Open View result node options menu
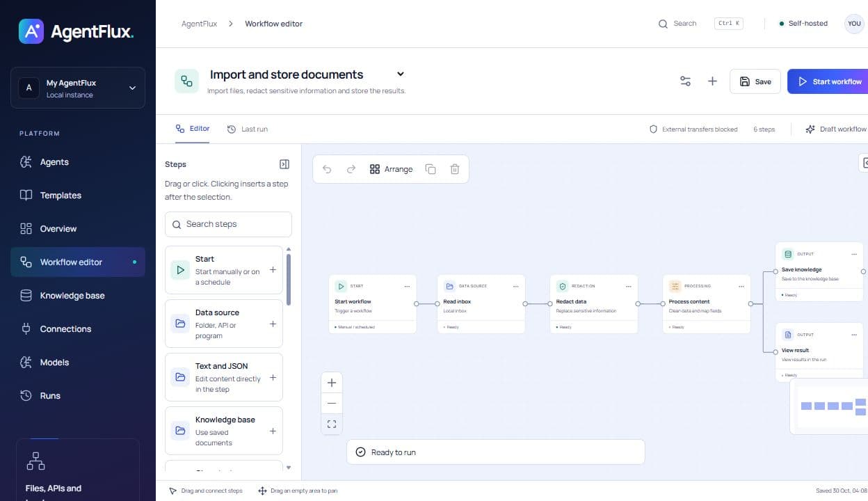 point(853,335)
